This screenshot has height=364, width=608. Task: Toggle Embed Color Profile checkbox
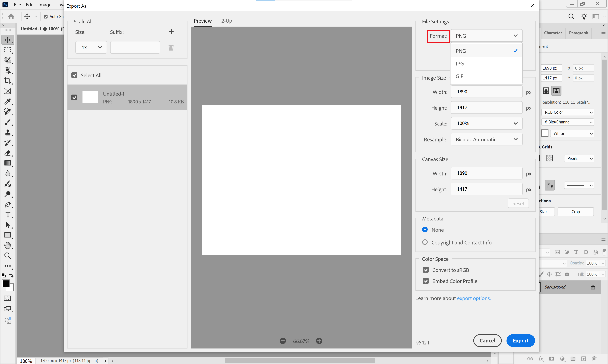426,281
